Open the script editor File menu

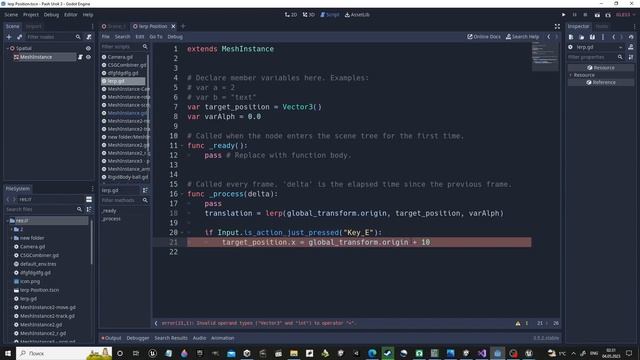(105, 37)
